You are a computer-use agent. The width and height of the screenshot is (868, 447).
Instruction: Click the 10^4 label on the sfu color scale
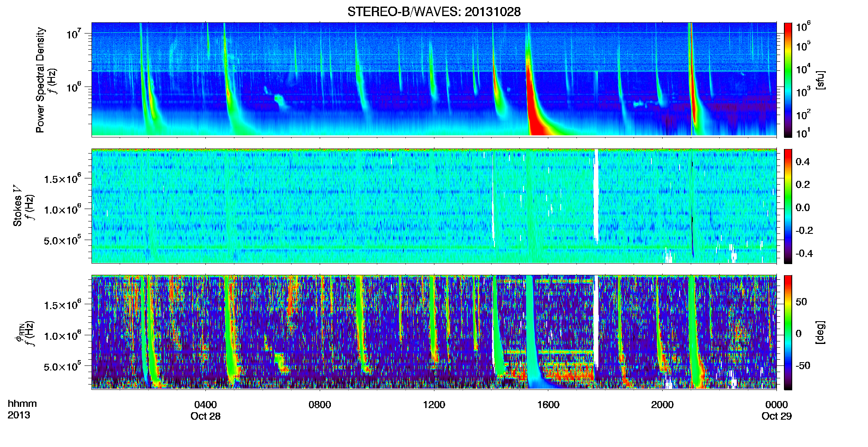(x=803, y=69)
